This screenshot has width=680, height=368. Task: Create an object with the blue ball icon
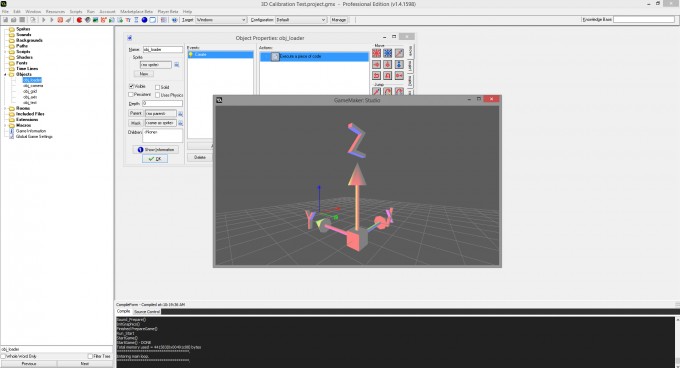(144, 20)
